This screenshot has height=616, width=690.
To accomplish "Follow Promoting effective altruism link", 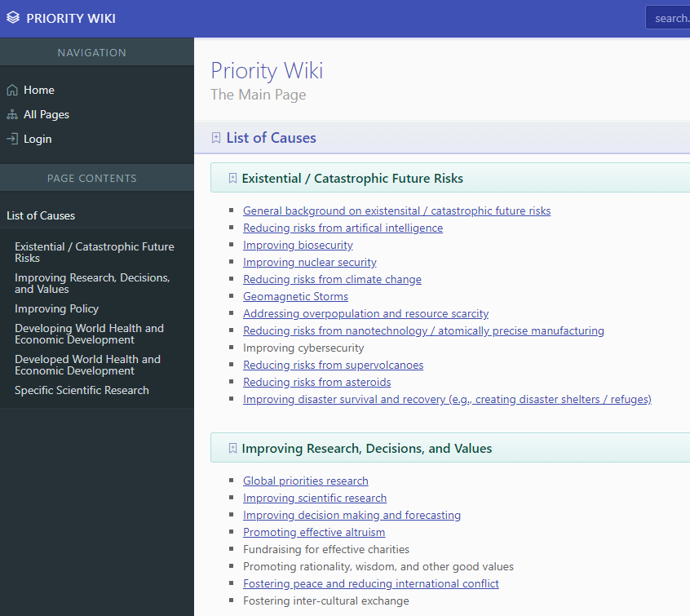I will point(314,532).
